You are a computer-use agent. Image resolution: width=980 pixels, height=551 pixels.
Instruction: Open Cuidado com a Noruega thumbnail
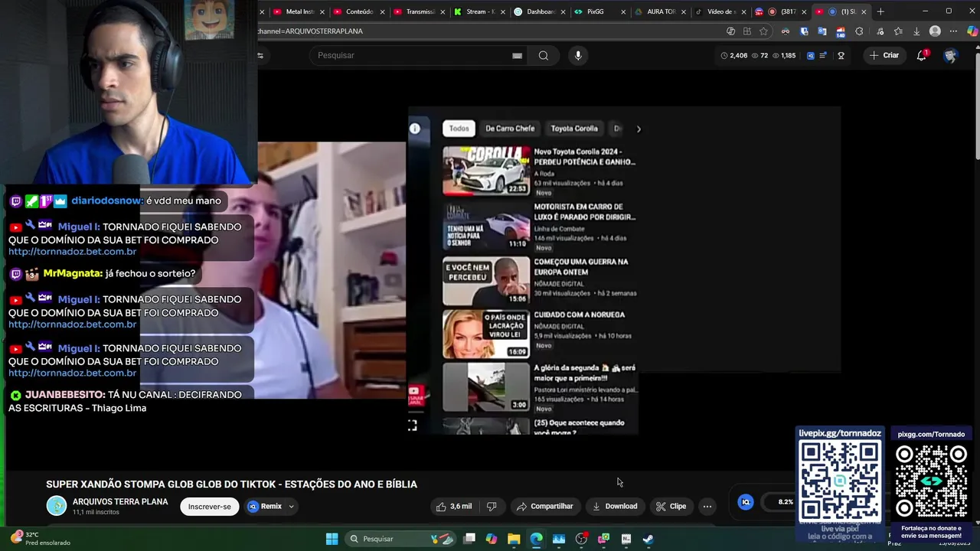pos(486,334)
